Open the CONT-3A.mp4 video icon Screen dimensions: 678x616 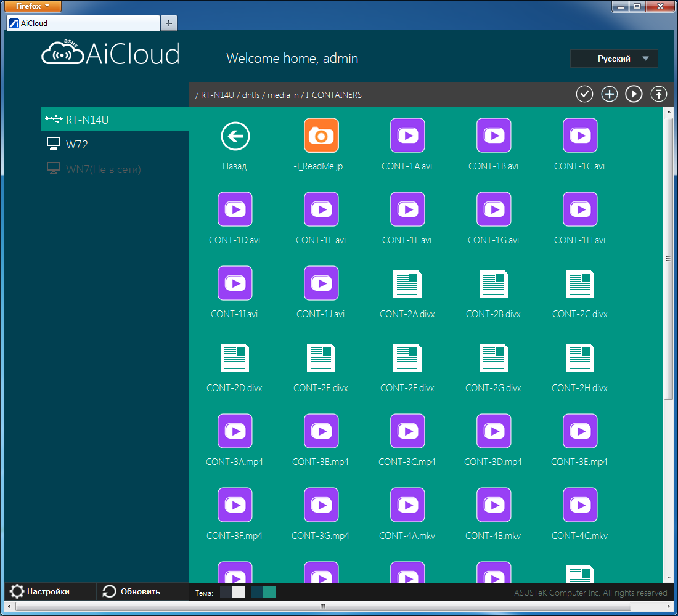[x=235, y=431]
